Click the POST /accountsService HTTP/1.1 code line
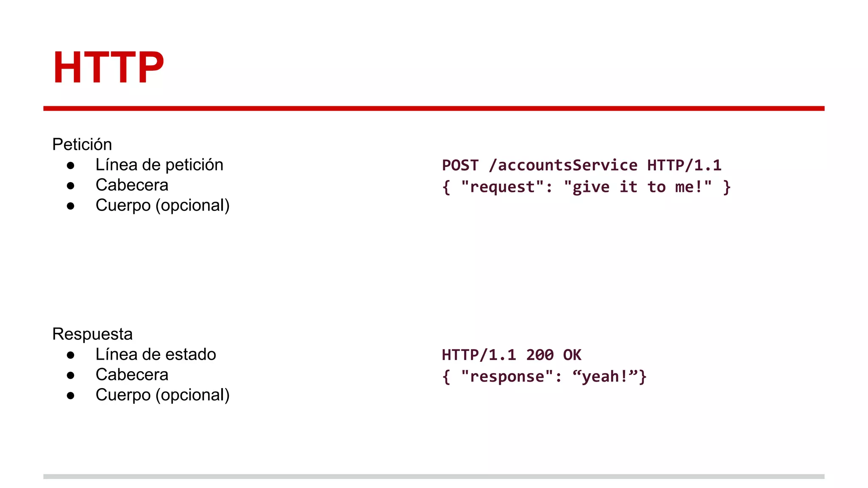 click(581, 165)
